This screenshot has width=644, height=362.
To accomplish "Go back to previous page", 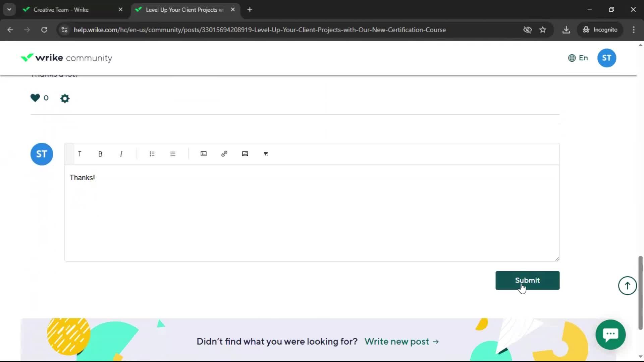I will click(x=10, y=30).
